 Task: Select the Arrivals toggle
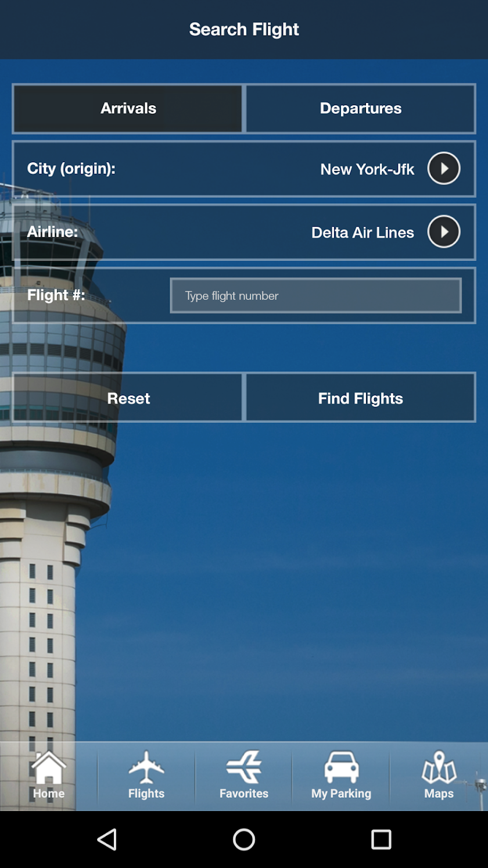(128, 108)
